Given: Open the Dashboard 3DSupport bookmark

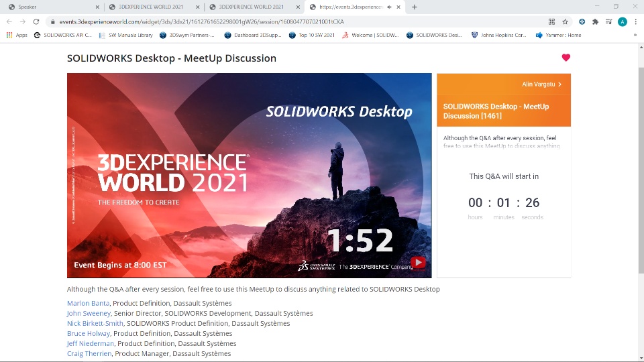Looking at the screenshot, I should pyautogui.click(x=253, y=36).
